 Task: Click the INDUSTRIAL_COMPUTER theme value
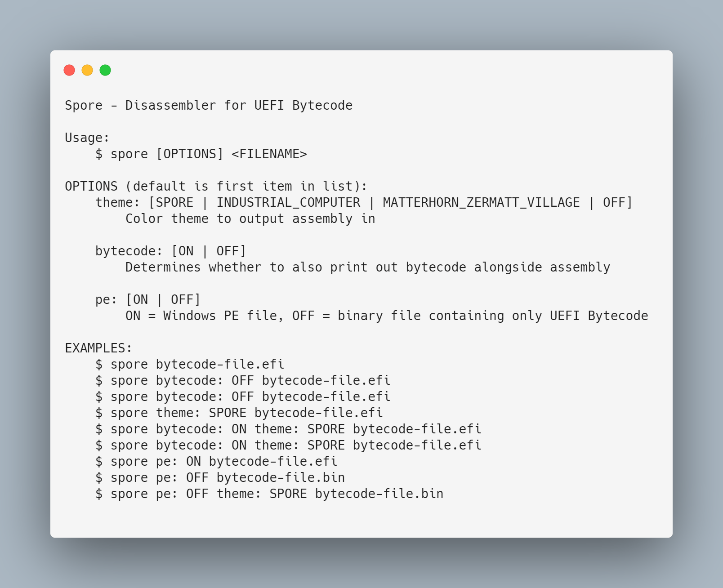click(x=288, y=202)
